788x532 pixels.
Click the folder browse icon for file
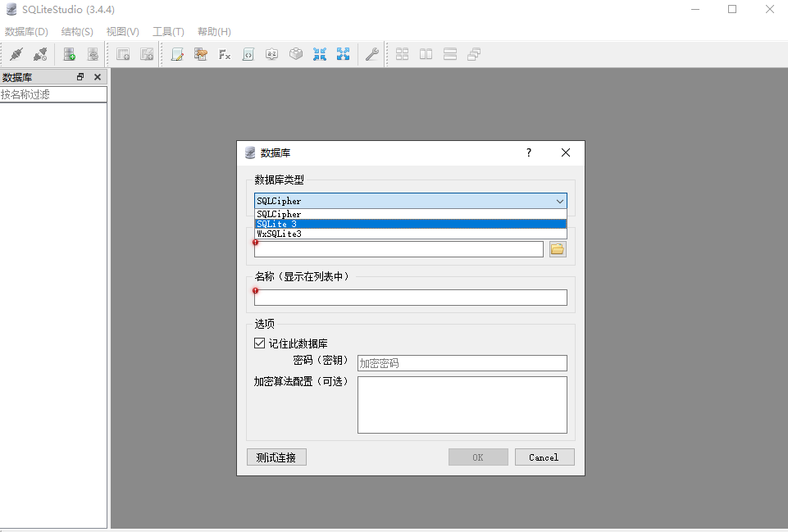pos(558,249)
